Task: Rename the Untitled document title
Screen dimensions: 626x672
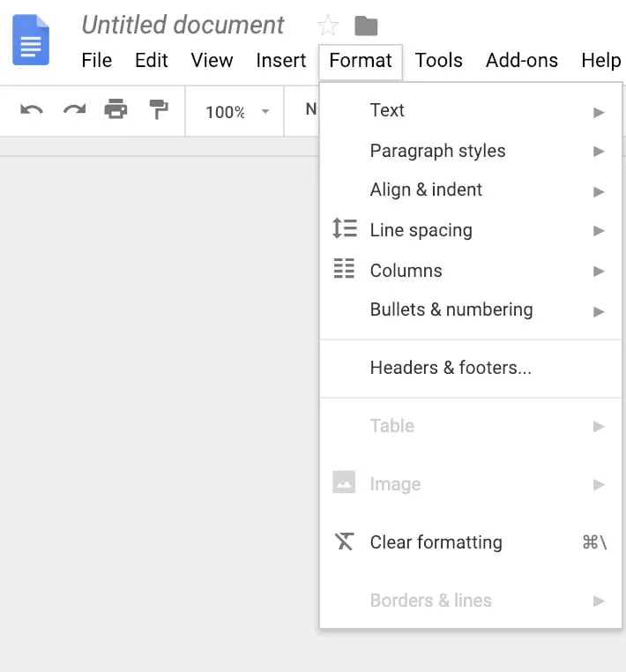Action: click(x=183, y=25)
